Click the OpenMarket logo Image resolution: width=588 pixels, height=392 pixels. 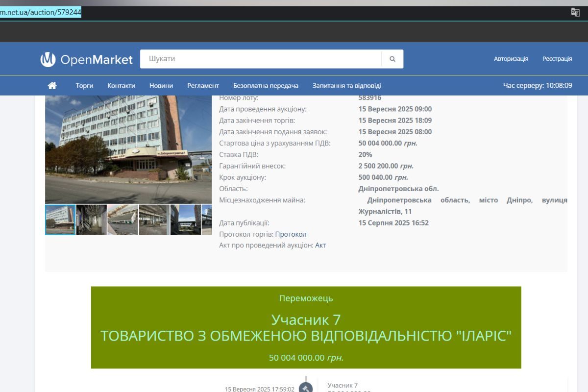[86, 59]
